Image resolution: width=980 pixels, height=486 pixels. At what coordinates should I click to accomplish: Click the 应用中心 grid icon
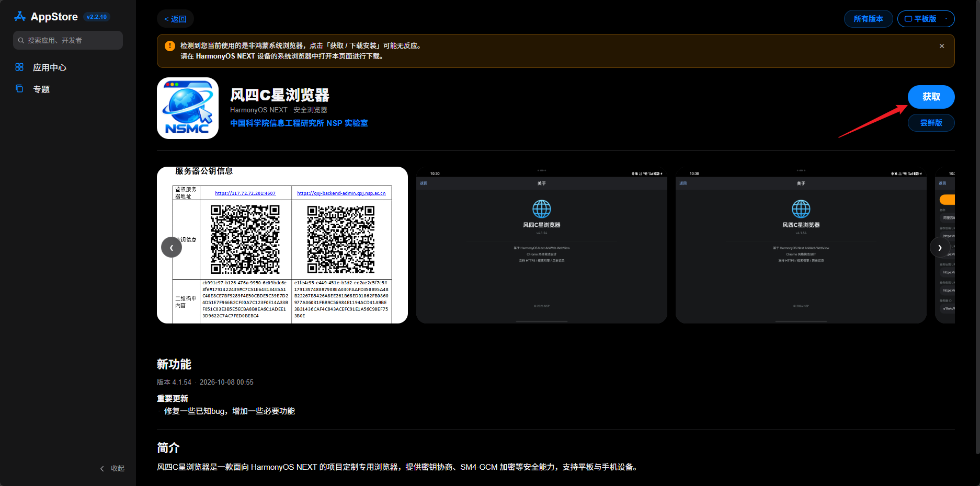click(19, 67)
